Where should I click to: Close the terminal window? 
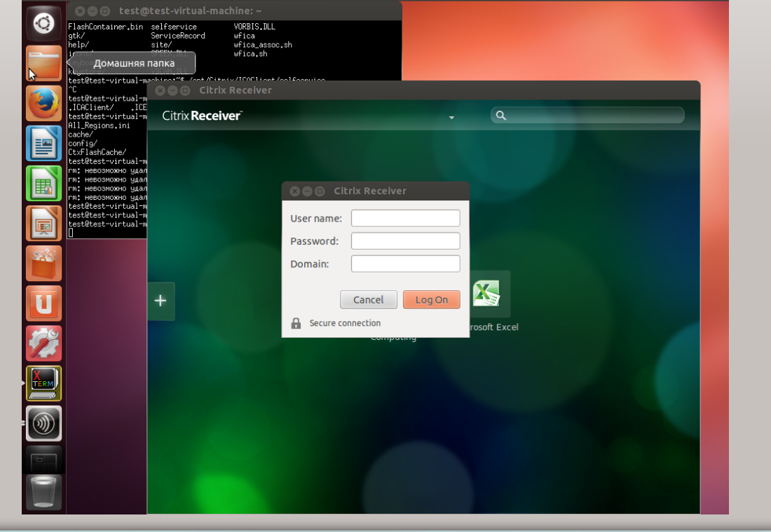pyautogui.click(x=80, y=11)
